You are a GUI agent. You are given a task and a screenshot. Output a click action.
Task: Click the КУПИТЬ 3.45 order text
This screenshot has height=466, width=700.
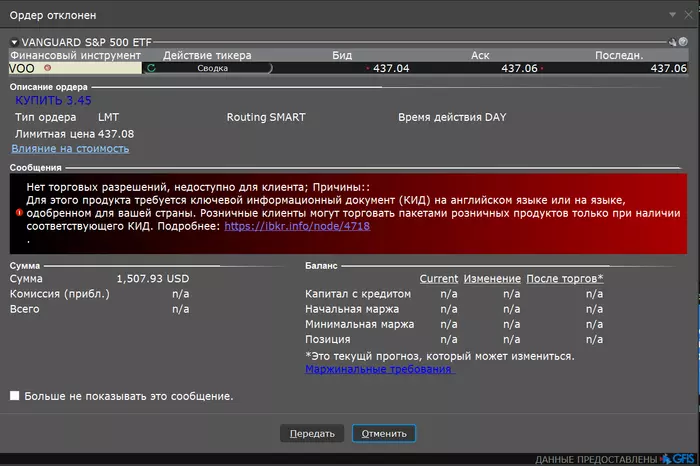tap(53, 100)
